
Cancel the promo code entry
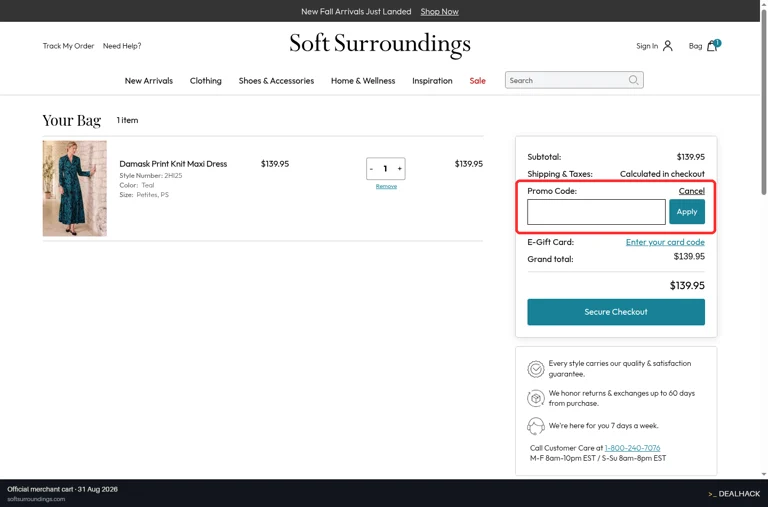tap(692, 191)
